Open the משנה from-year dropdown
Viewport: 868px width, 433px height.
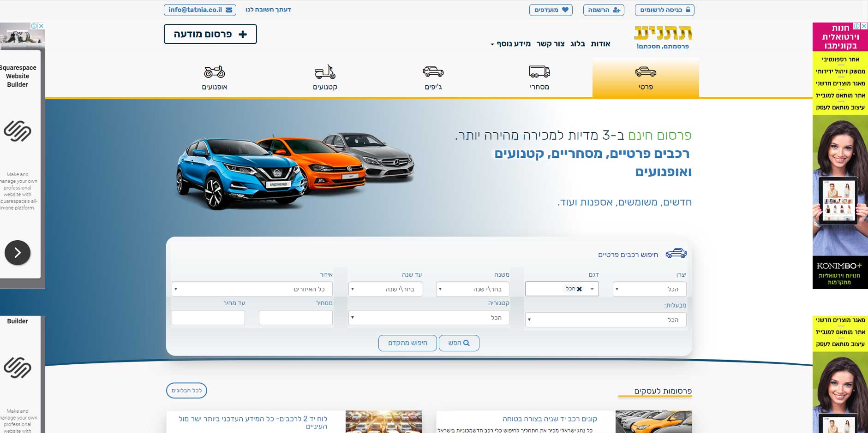pyautogui.click(x=473, y=289)
